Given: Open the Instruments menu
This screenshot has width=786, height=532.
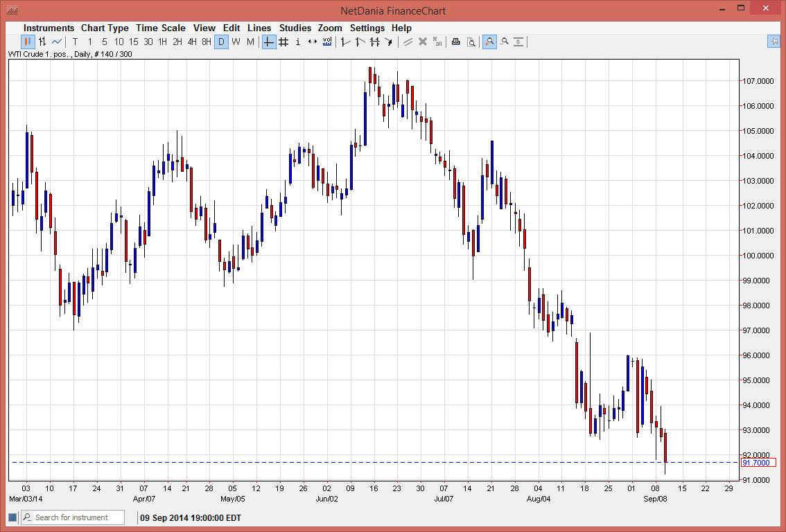Looking at the screenshot, I should 49,28.
